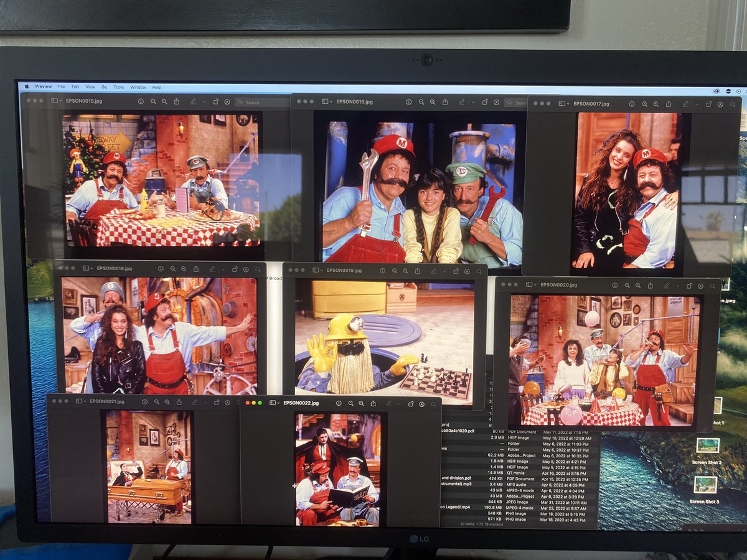Show inspector info for EPSON0015.jpg

[x=140, y=101]
